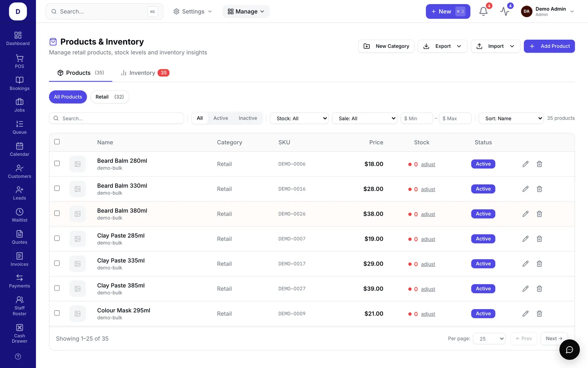Click the Add Product button
The image size is (588, 368).
pyautogui.click(x=549, y=46)
